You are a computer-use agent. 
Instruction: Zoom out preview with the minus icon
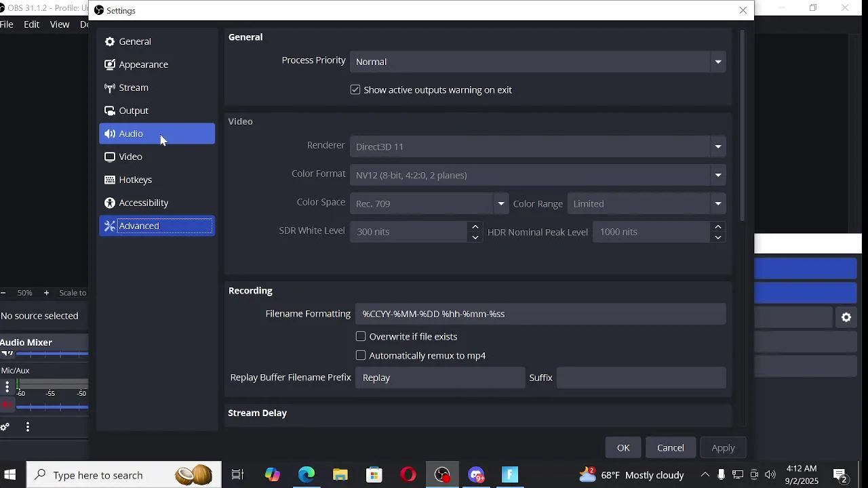pos(3,293)
